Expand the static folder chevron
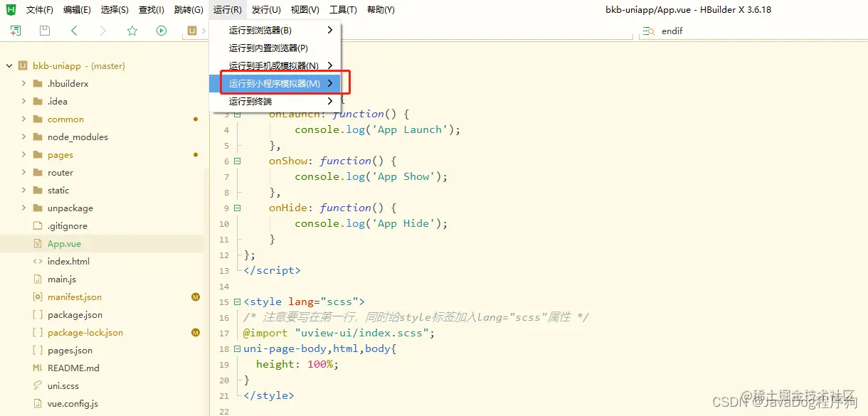868x416 pixels. [23, 190]
